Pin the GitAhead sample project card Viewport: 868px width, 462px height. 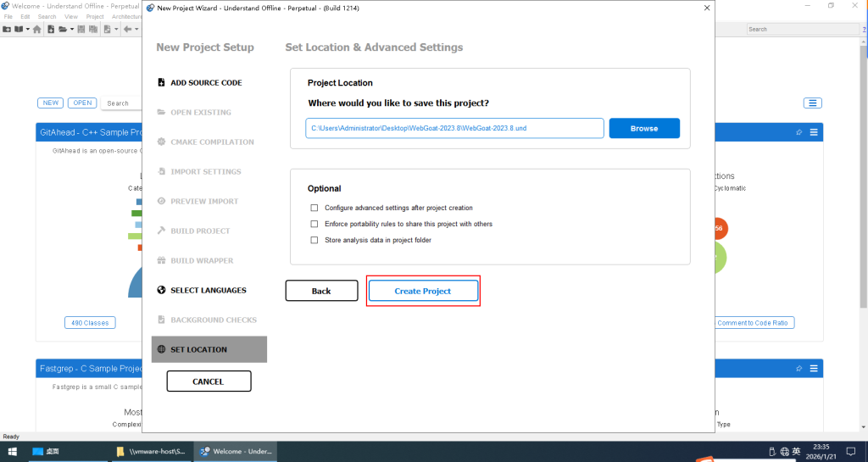pos(798,132)
